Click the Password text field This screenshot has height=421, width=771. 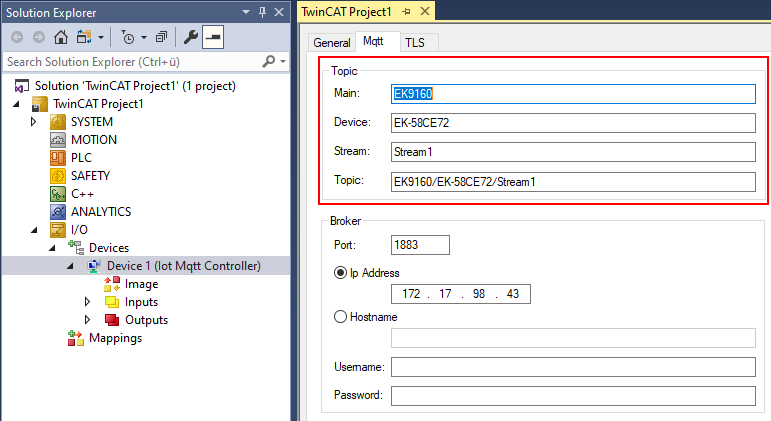573,396
